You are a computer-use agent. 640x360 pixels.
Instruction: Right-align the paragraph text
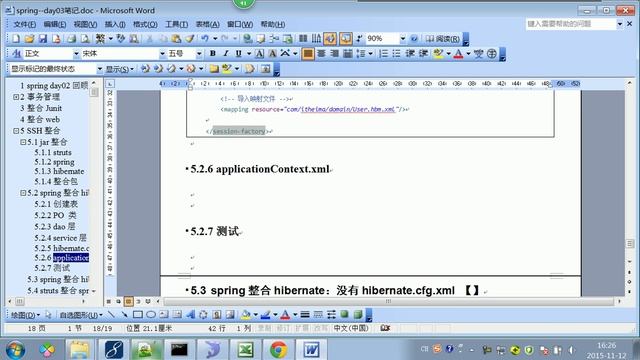335,53
